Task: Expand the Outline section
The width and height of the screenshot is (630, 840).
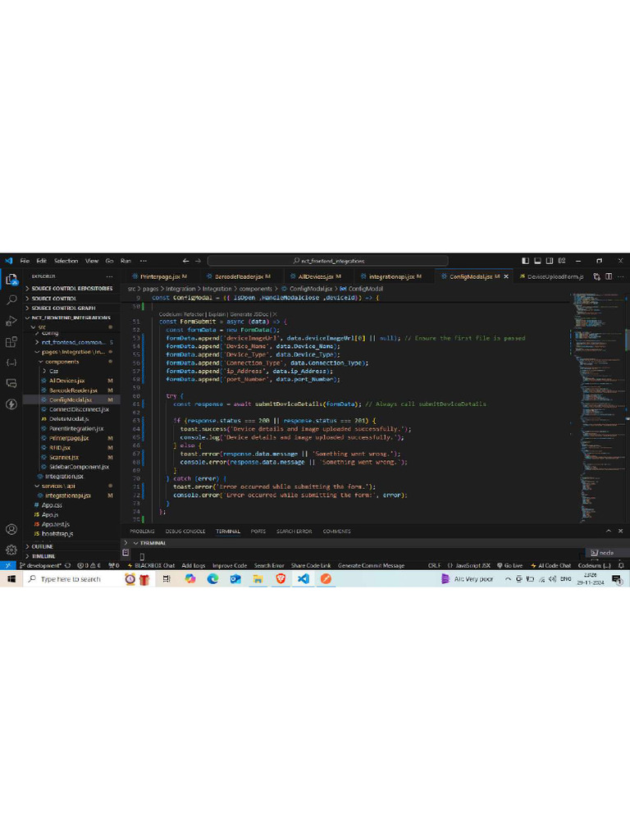Action: [x=71, y=546]
